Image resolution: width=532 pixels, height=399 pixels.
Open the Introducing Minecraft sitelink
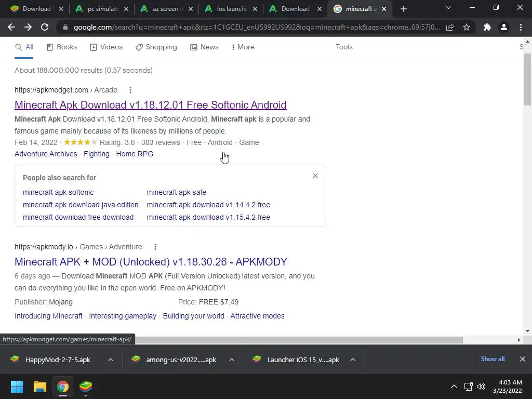tap(48, 316)
